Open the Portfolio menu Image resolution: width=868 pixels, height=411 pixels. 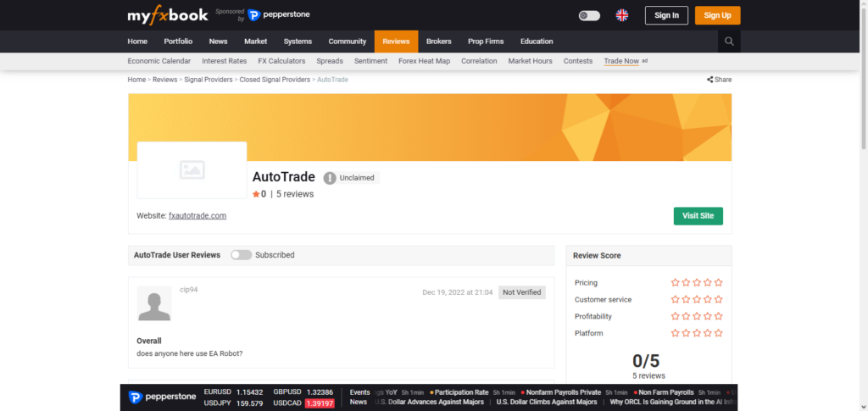pyautogui.click(x=178, y=42)
